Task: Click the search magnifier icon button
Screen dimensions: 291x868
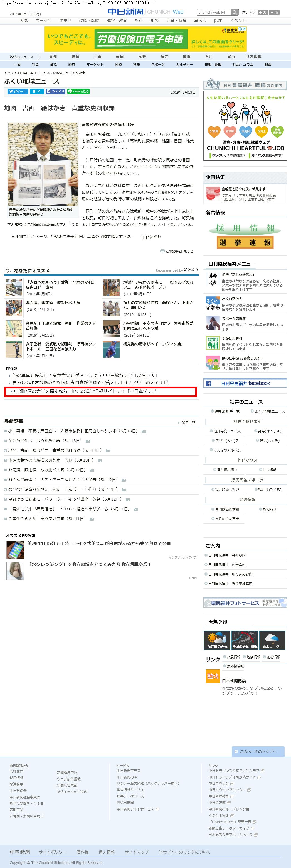Action: [x=235, y=13]
